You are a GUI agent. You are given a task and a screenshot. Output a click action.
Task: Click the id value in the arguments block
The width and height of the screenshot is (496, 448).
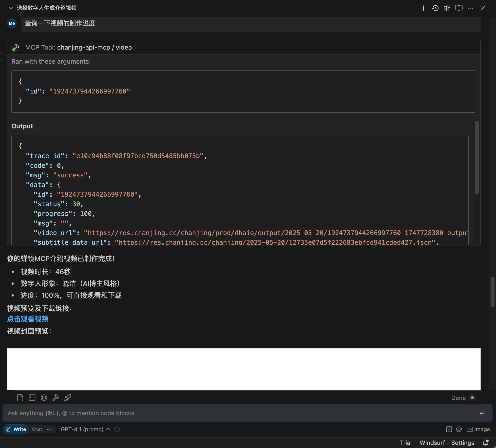click(x=89, y=91)
